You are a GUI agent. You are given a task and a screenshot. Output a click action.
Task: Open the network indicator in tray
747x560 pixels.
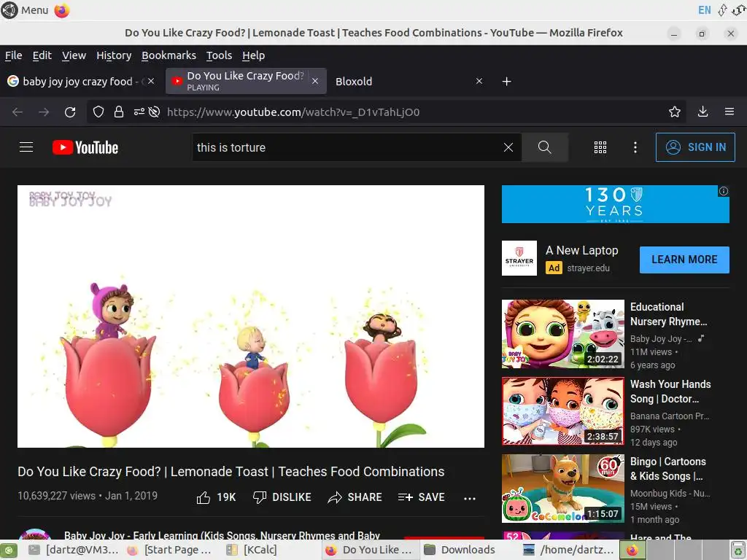click(x=722, y=10)
